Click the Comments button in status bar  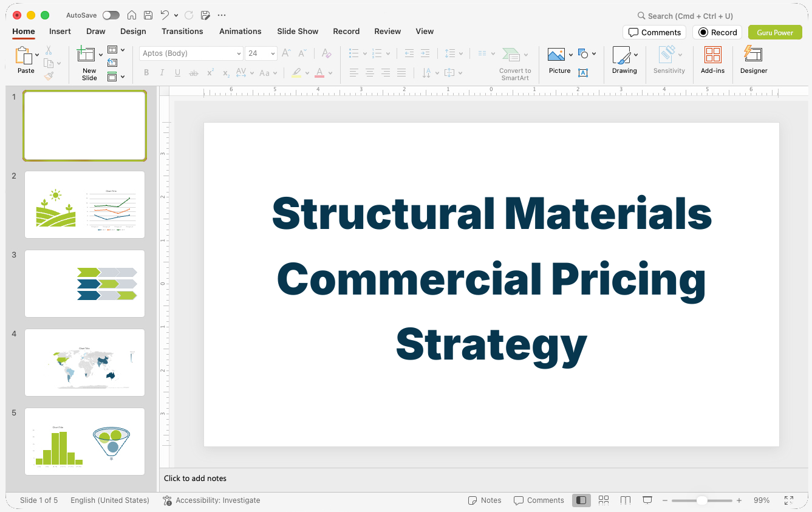539,500
